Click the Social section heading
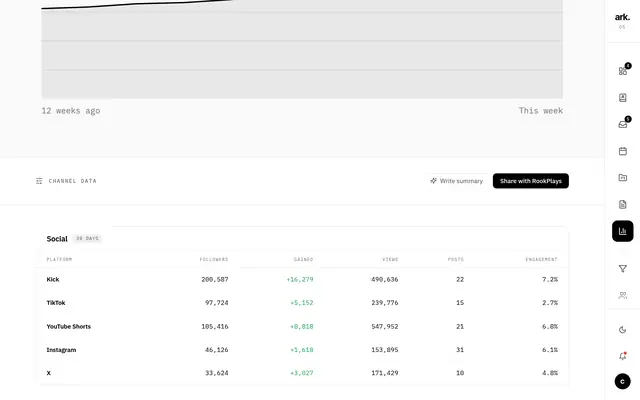 [x=57, y=239]
